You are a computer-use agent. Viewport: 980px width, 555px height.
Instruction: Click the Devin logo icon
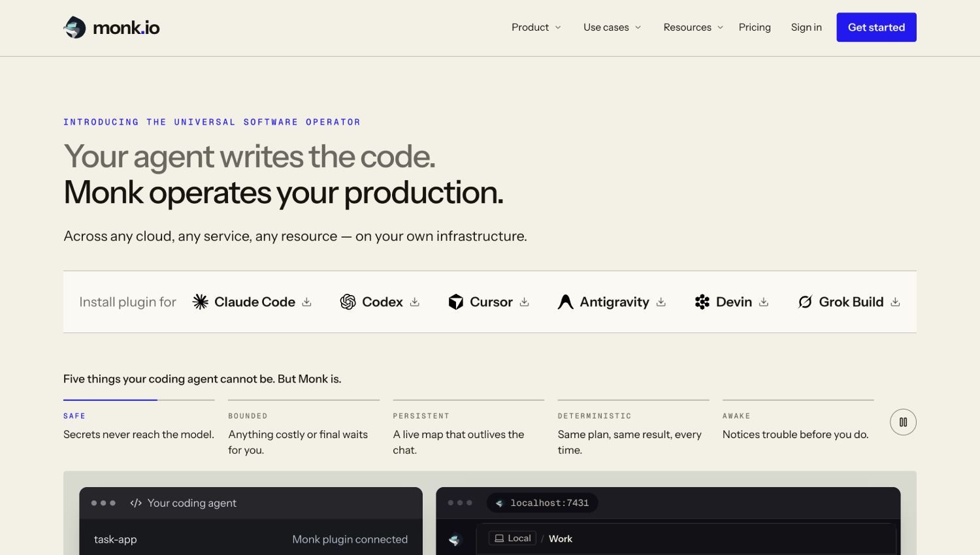coord(702,302)
